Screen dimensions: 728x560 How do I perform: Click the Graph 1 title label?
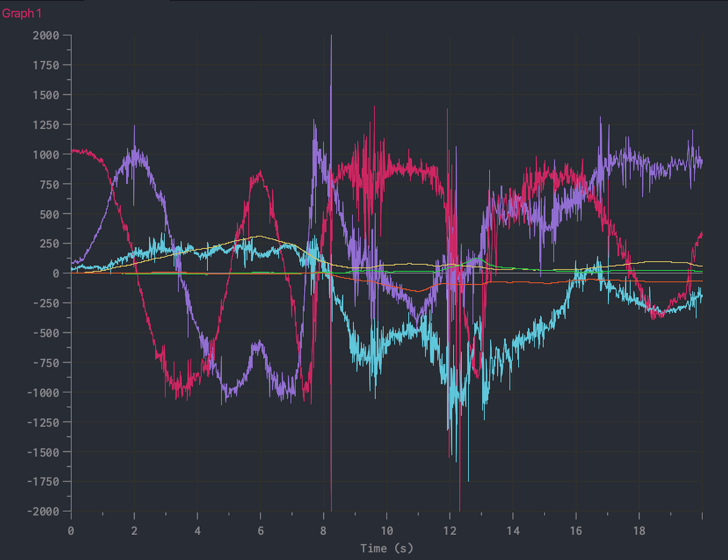(22, 13)
